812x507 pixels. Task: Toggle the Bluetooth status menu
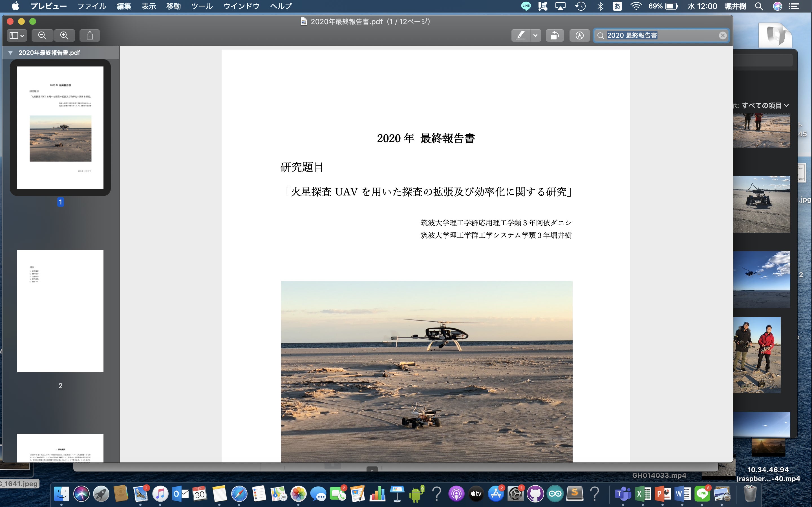pos(600,6)
